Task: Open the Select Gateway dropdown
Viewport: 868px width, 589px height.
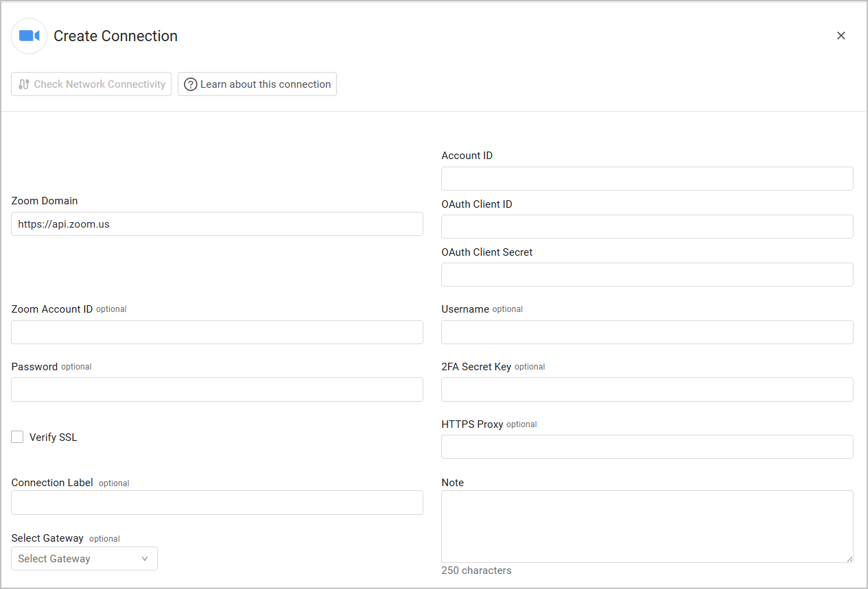Action: [x=84, y=558]
